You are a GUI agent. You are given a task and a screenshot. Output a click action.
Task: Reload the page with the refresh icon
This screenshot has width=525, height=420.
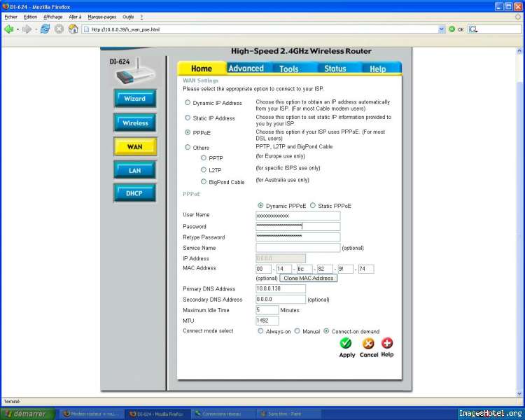coord(45,29)
